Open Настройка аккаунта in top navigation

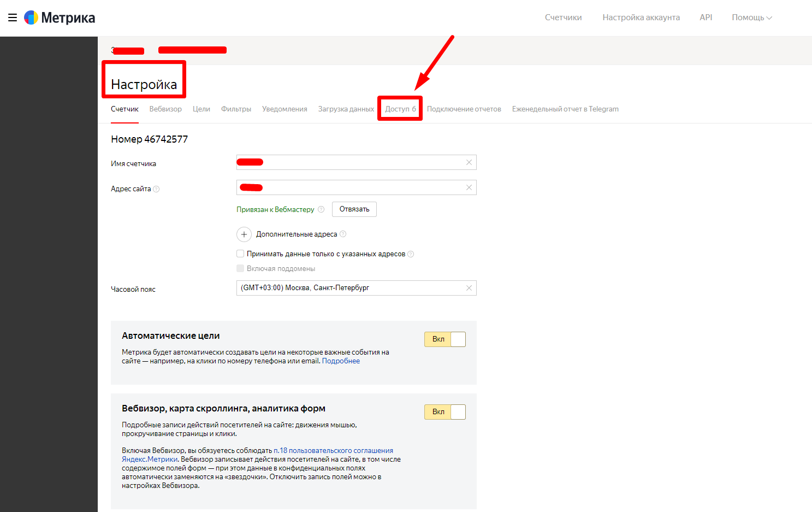pos(641,17)
